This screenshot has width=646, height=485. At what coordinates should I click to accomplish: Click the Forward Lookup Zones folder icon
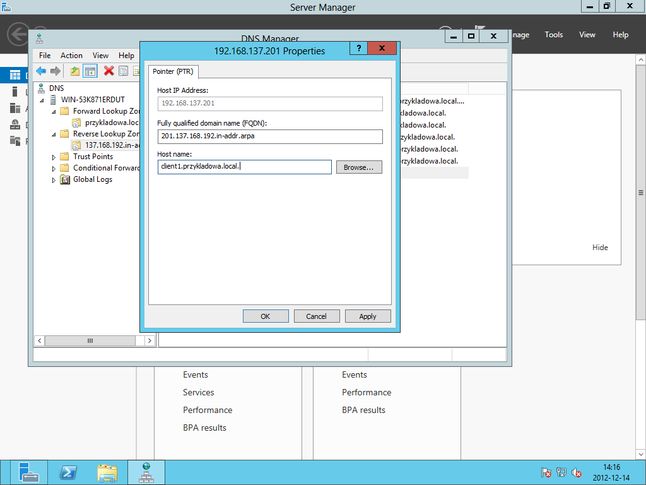pos(65,111)
